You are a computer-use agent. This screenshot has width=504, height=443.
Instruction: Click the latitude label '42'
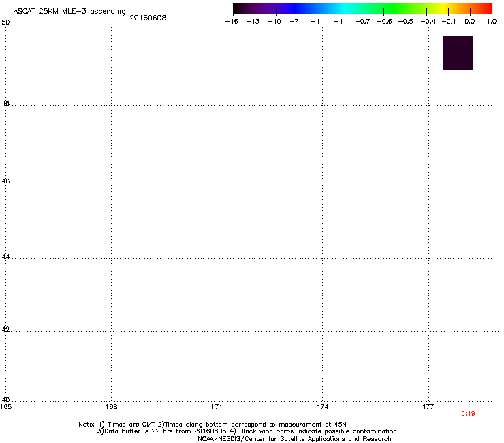tap(5, 329)
